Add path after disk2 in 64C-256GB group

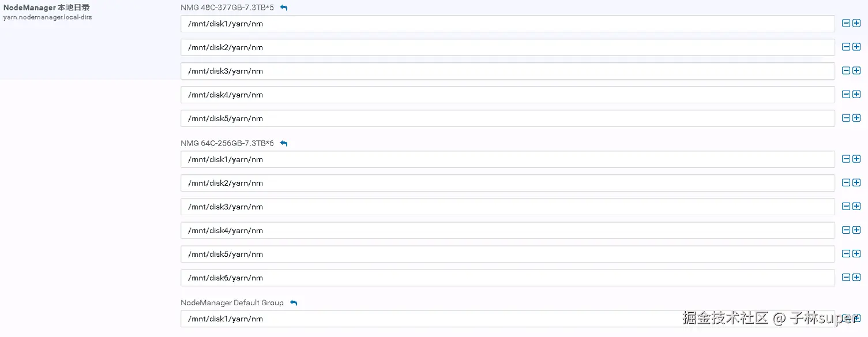pyautogui.click(x=856, y=183)
